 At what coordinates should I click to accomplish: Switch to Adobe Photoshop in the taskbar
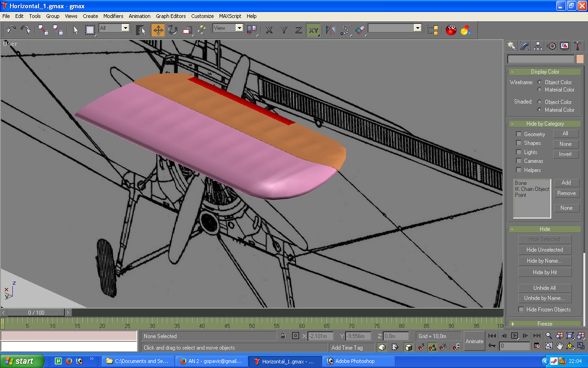click(355, 361)
